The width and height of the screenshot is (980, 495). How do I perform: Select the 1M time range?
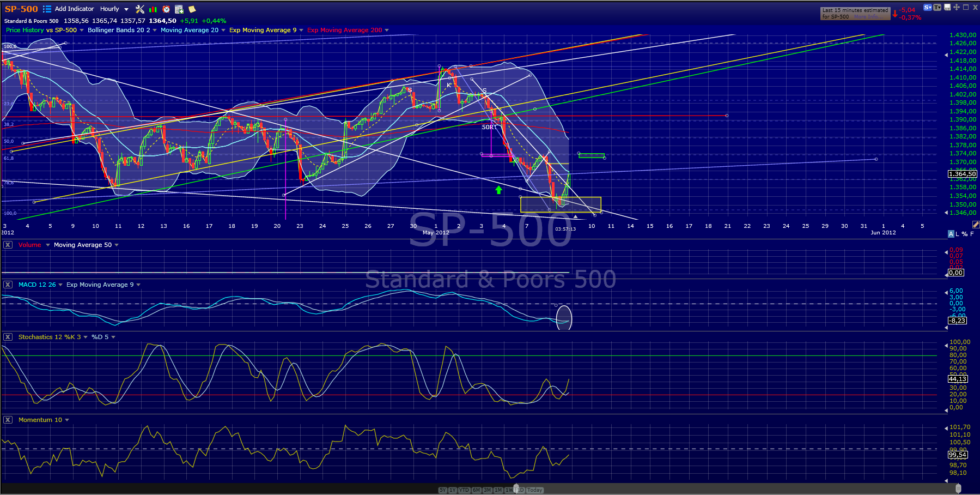click(x=498, y=490)
